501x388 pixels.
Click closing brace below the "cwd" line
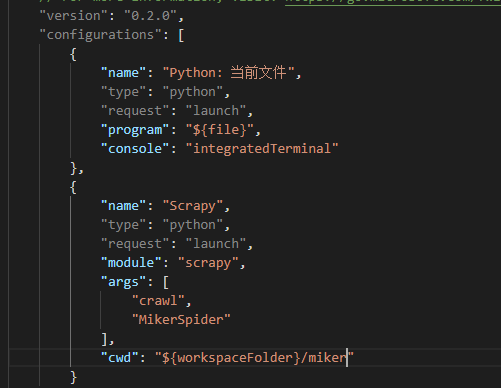(73, 377)
